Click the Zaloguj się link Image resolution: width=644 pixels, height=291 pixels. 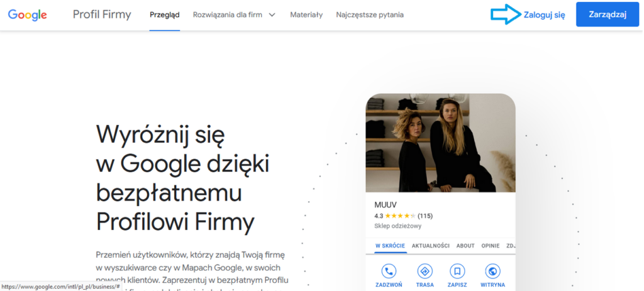tap(544, 15)
